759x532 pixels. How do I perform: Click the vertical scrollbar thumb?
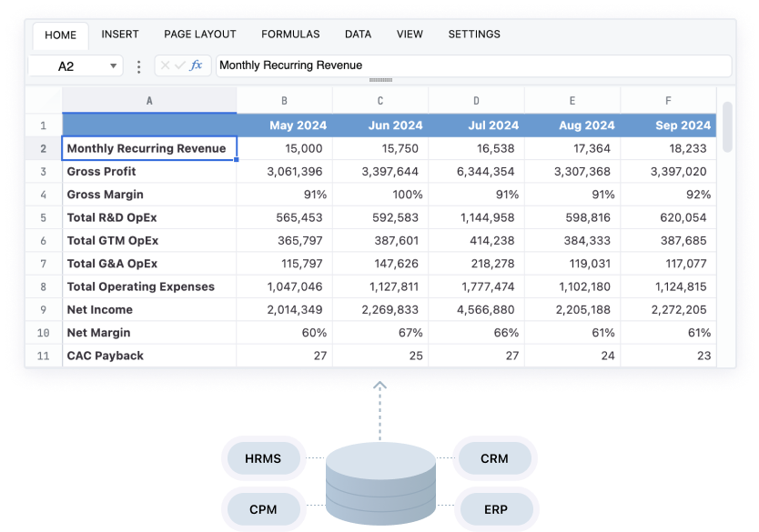(x=726, y=125)
